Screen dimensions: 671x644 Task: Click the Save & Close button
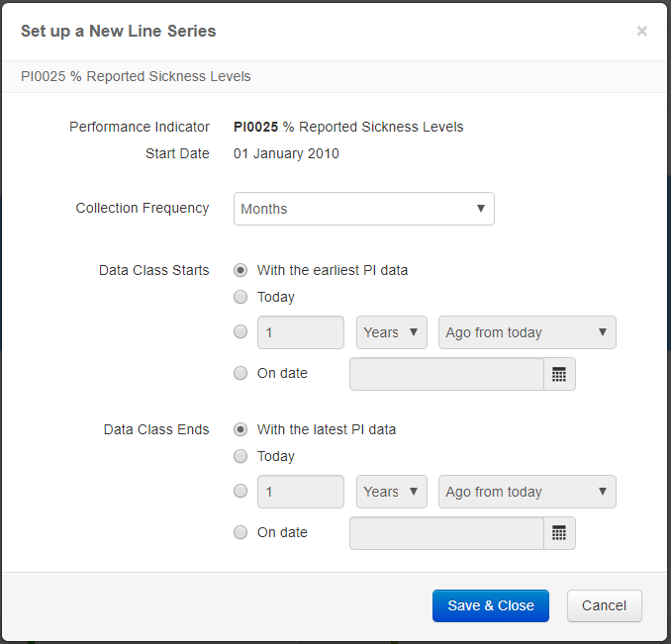[491, 605]
